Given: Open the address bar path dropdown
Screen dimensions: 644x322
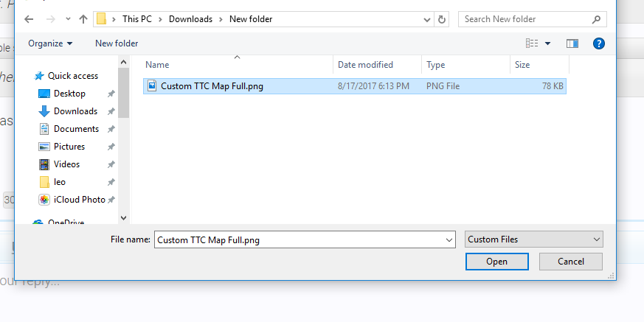Looking at the screenshot, I should pos(426,19).
